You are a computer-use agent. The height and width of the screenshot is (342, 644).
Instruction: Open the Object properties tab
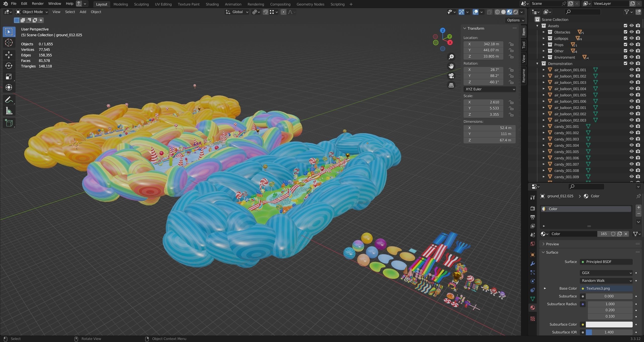pos(533,255)
